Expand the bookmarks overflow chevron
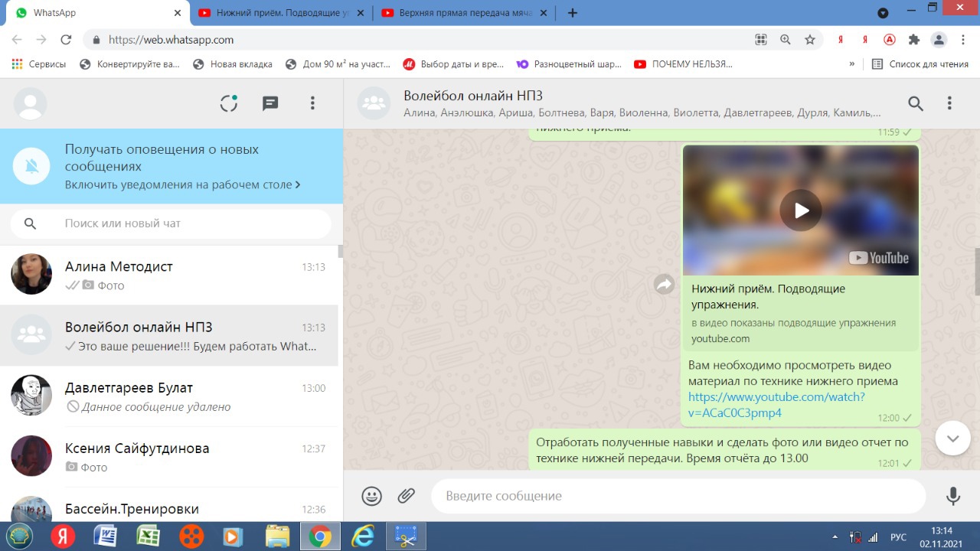The width and height of the screenshot is (980, 551). 851,64
